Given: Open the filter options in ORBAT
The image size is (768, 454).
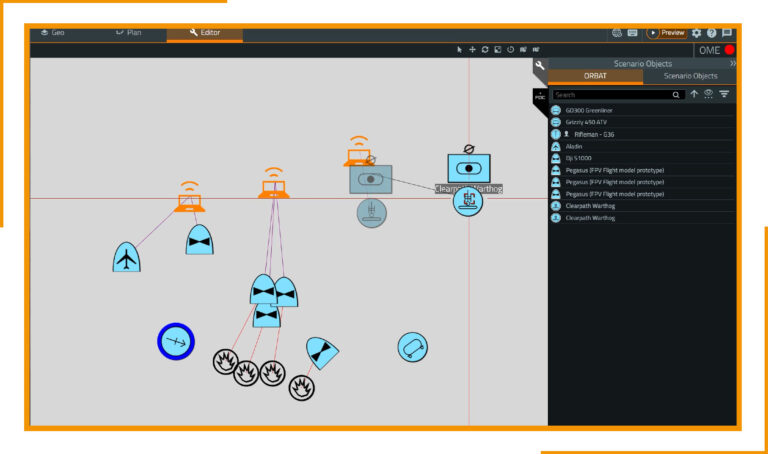Looking at the screenshot, I should pos(724,94).
